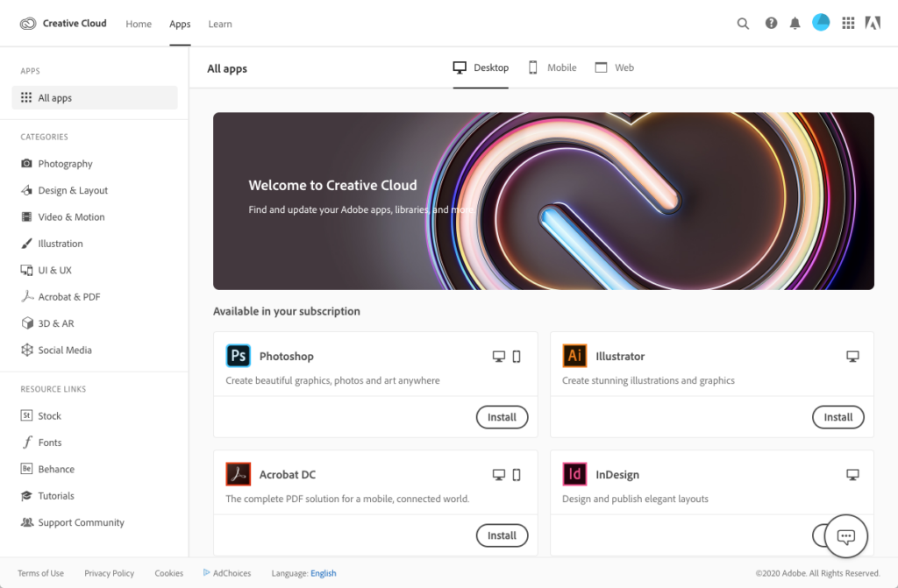Click Acrobat DC's mobile platform icon
Viewport: 898px width, 588px height.
(x=517, y=475)
